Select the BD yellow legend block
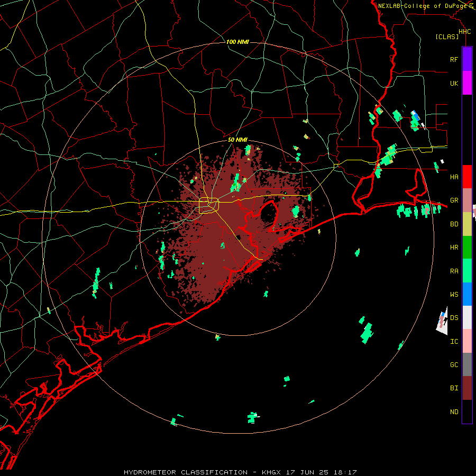This screenshot has width=476, height=476. coord(467,224)
